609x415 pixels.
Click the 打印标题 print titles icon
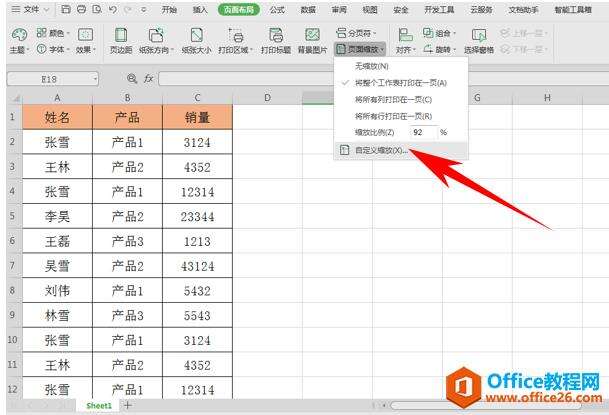(x=276, y=41)
